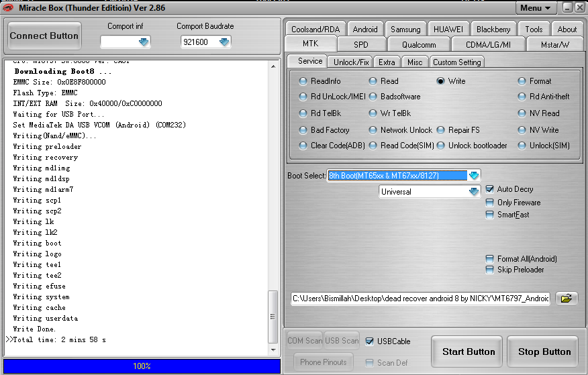Select the Format radio option
The height and width of the screenshot is (375, 588).
pos(522,81)
